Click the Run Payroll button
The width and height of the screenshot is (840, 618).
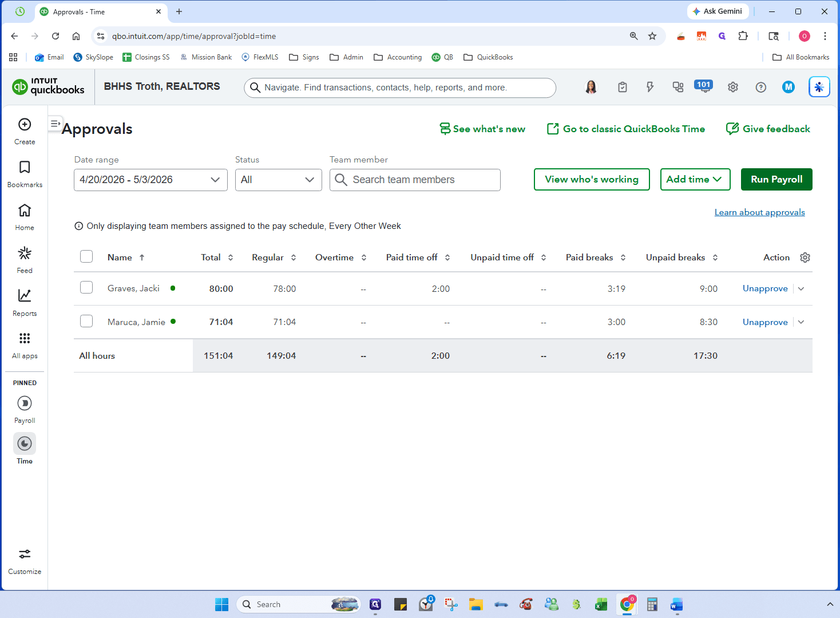[x=776, y=179]
